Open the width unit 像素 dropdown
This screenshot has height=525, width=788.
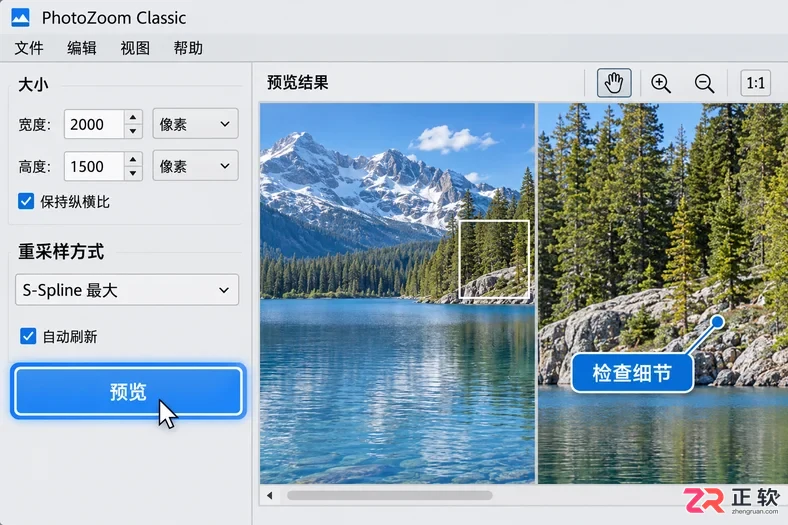coord(195,124)
